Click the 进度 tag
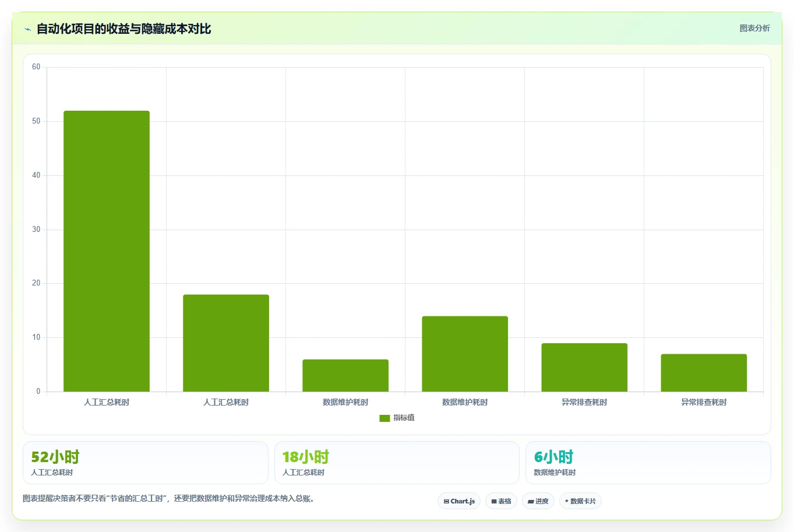794x532 pixels. 538,501
